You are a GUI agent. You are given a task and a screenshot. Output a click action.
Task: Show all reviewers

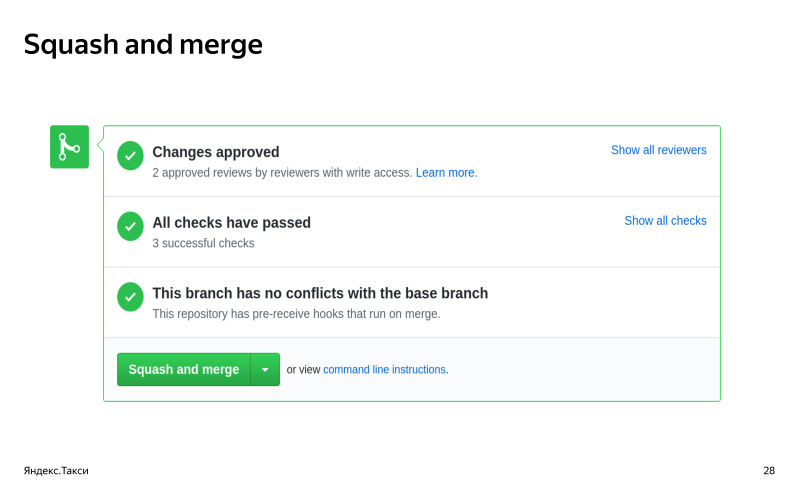658,150
